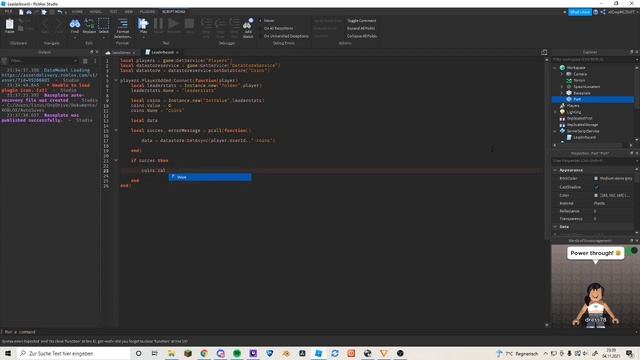
Task: Click the Resume arrow icon
Action: (173, 24)
